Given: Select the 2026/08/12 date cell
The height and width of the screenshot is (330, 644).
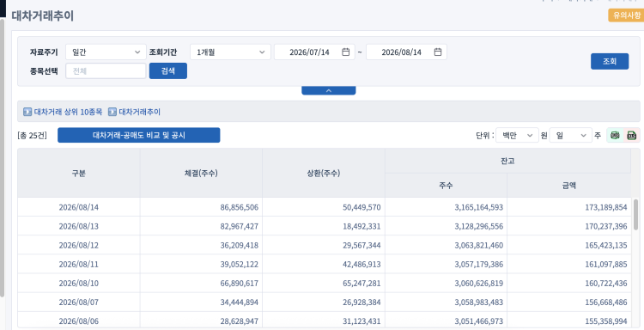Looking at the screenshot, I should [79, 245].
